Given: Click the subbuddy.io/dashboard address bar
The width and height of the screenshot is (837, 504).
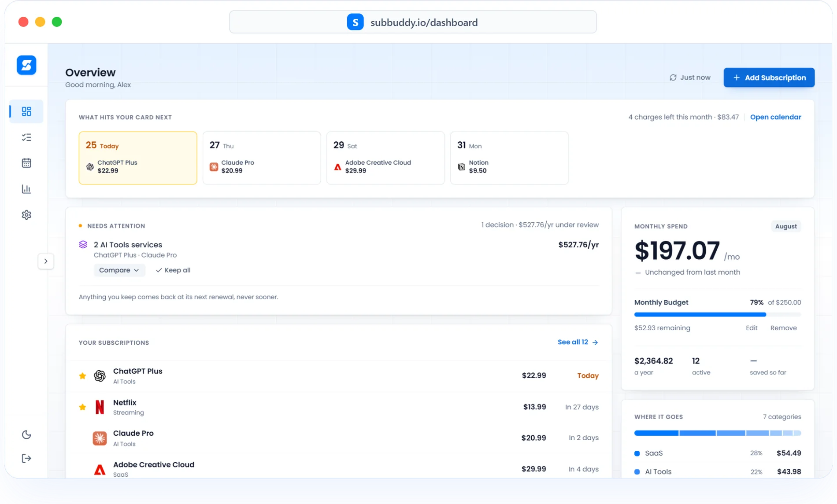Looking at the screenshot, I should 413,22.
